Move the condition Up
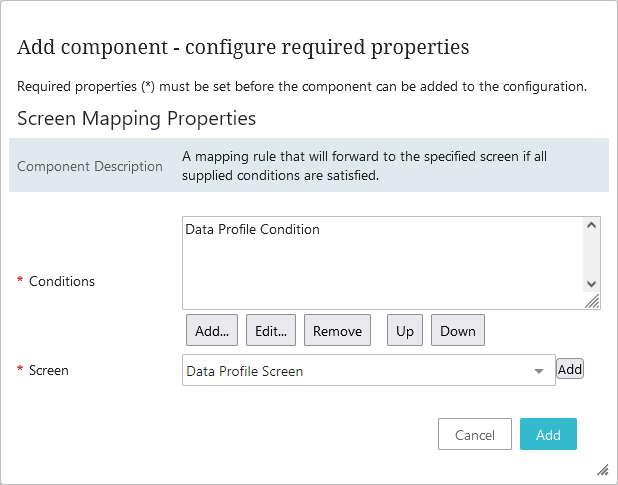 (x=405, y=330)
